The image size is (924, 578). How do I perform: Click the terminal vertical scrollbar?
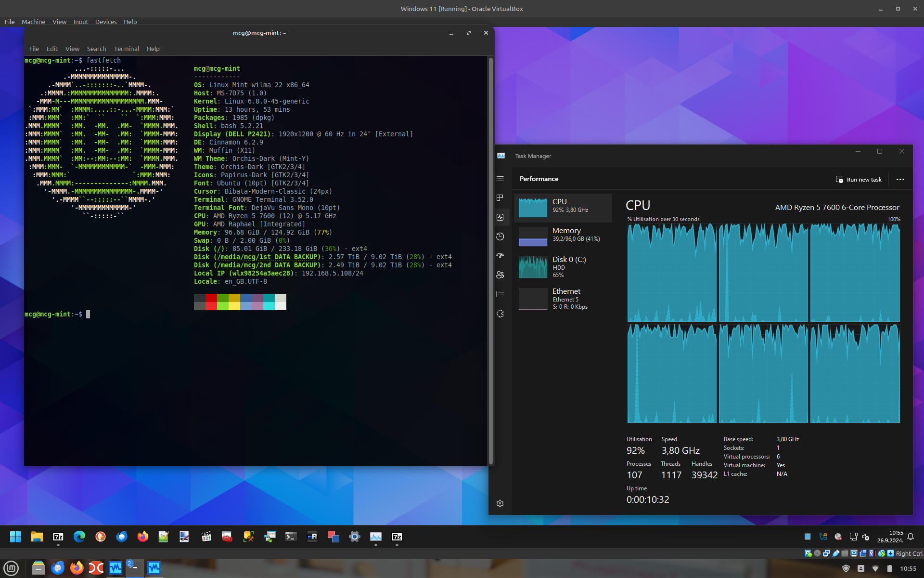pos(491,261)
